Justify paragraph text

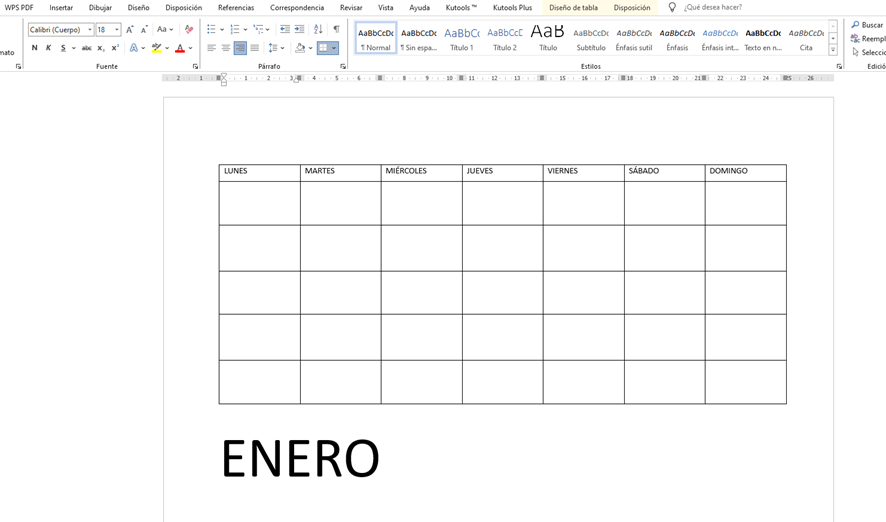(x=255, y=48)
